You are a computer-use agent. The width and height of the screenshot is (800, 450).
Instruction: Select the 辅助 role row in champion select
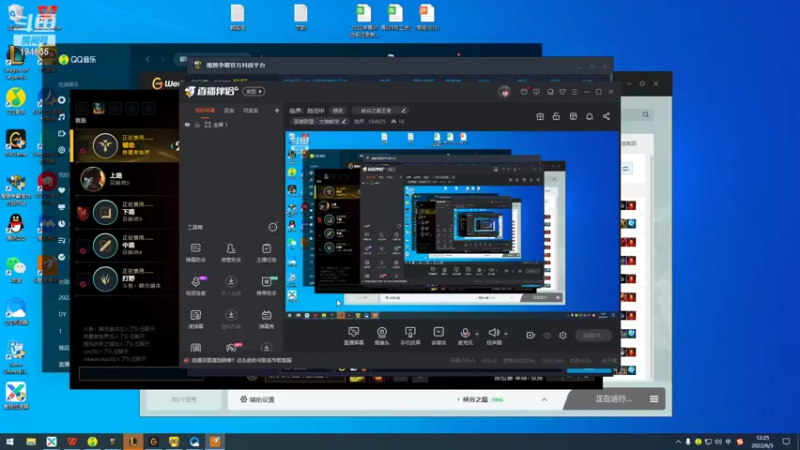pyautogui.click(x=125, y=145)
